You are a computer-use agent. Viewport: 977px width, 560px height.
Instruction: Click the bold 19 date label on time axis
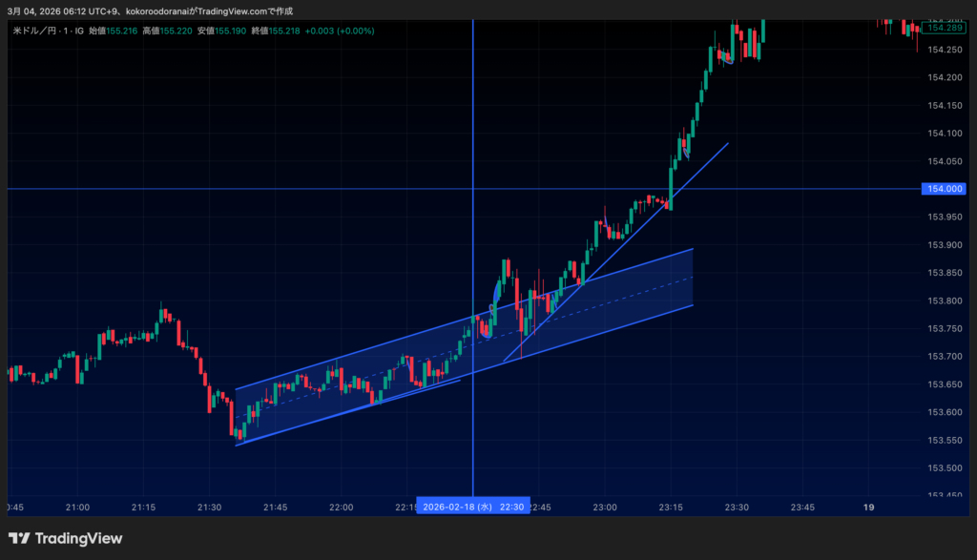(x=868, y=507)
